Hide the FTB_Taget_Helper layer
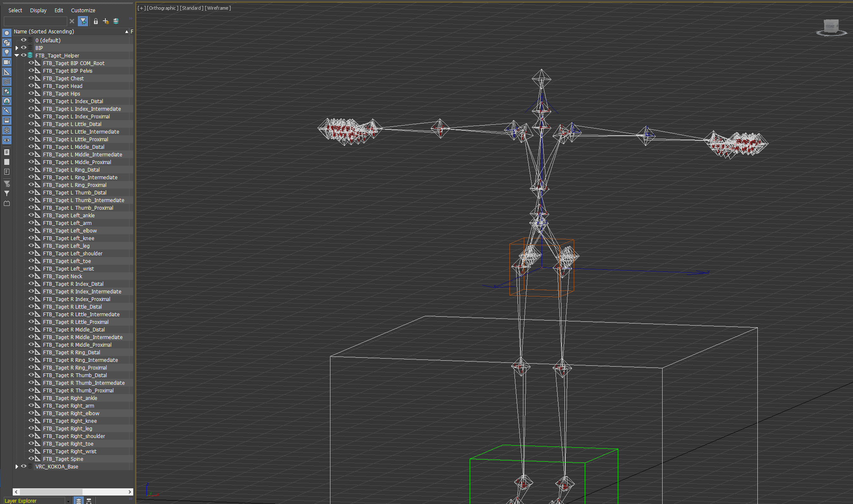The image size is (853, 504). 24,55
